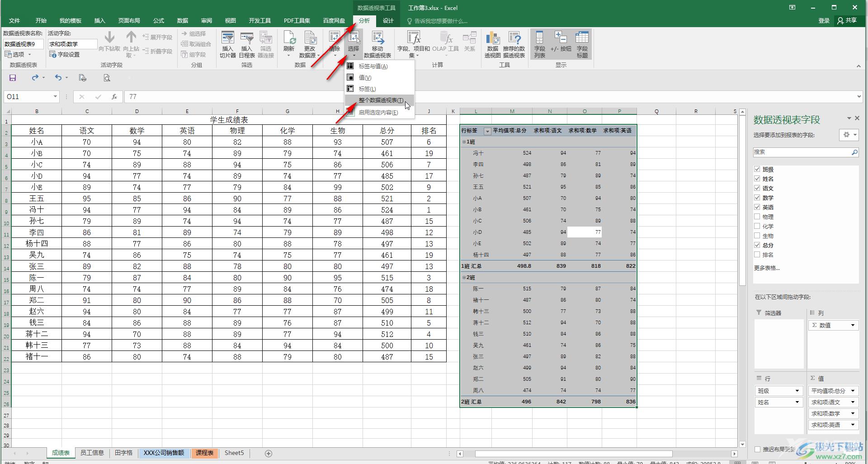Enable the defer layout update checkbox
This screenshot has height=464, width=868.
click(758, 449)
